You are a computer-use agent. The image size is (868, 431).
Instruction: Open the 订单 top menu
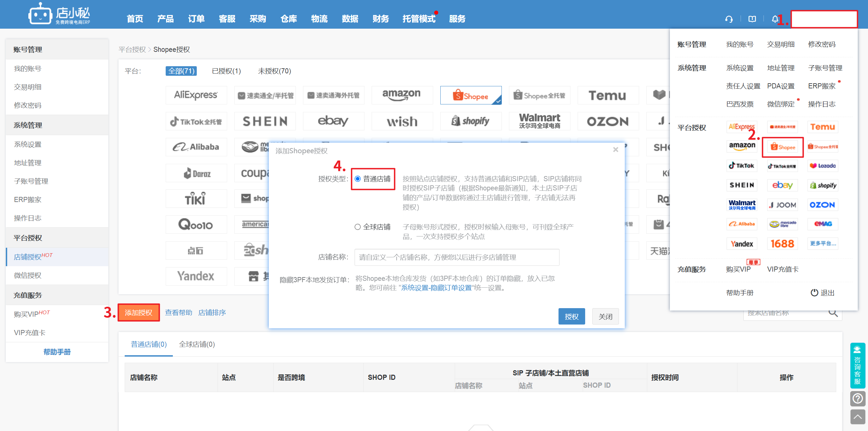[196, 19]
